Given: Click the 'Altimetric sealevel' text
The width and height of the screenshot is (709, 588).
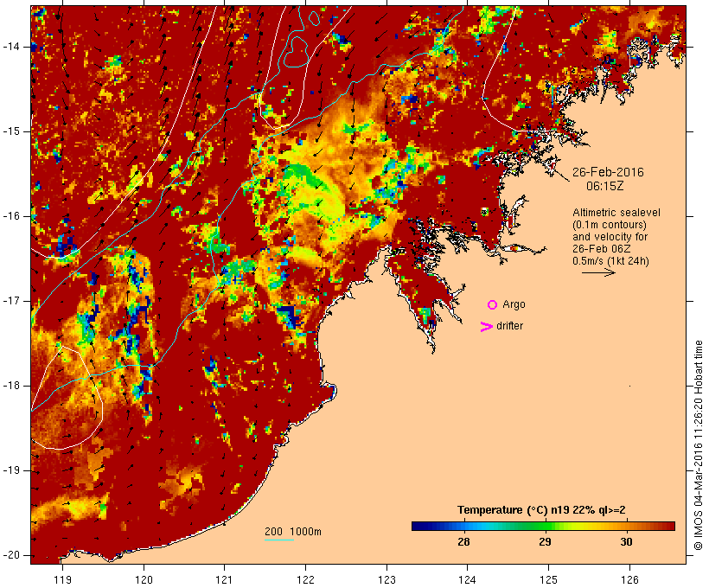Looking at the screenshot, I should [x=616, y=213].
